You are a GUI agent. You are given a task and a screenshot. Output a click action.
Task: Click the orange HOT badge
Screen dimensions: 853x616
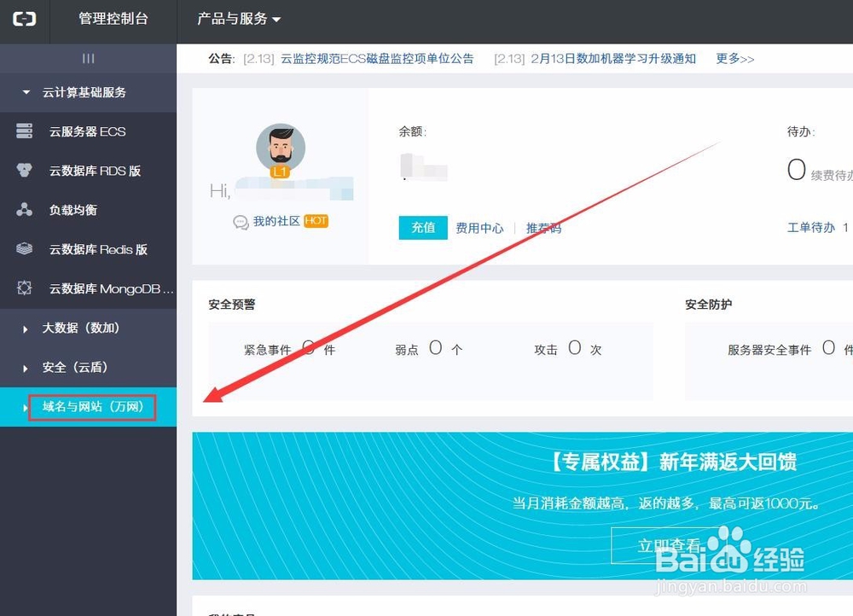[316, 221]
